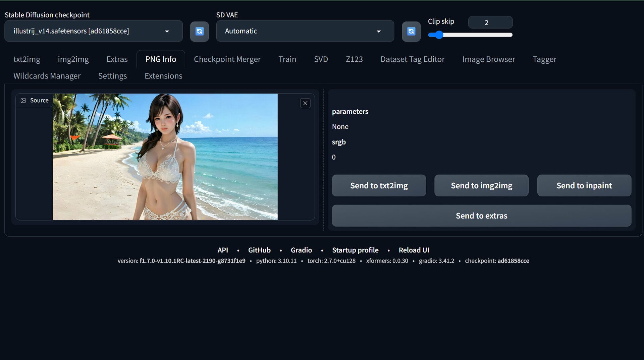Switch to Dataset Tag Editor tab
The height and width of the screenshot is (360, 644).
(x=412, y=59)
